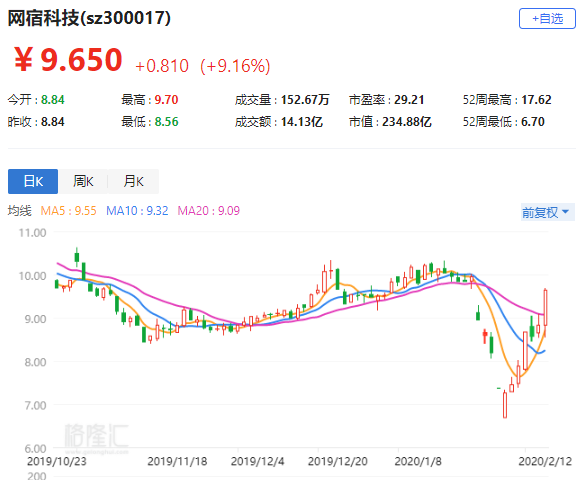Image resolution: width=582 pixels, height=480 pixels.
Task: Select the 最高 value 9.70
Action: click(166, 99)
